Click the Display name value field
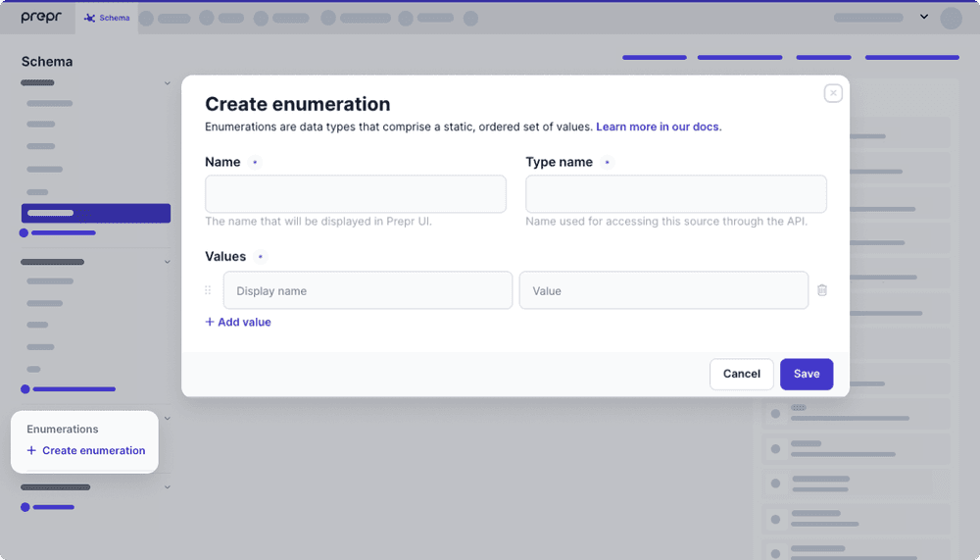The height and width of the screenshot is (560, 980). pos(367,290)
